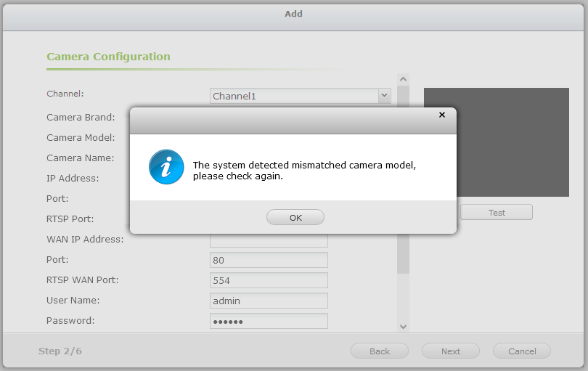Viewport: 588px width, 371px height.
Task: Click the Test button under the preview
Action: point(496,212)
